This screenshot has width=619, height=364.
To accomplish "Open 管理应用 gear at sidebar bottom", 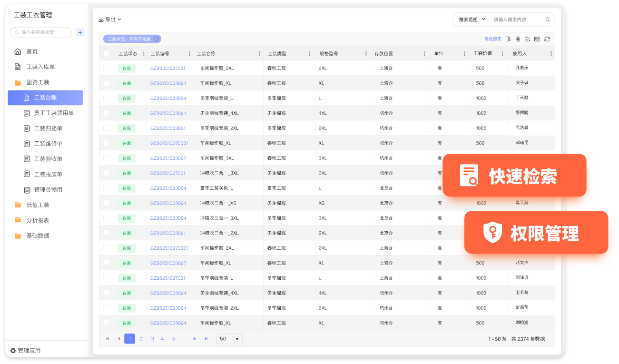I will click(x=13, y=351).
